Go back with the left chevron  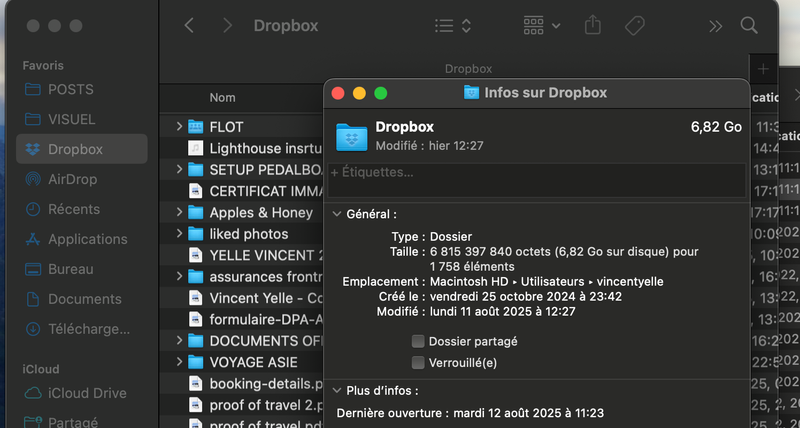coord(189,25)
